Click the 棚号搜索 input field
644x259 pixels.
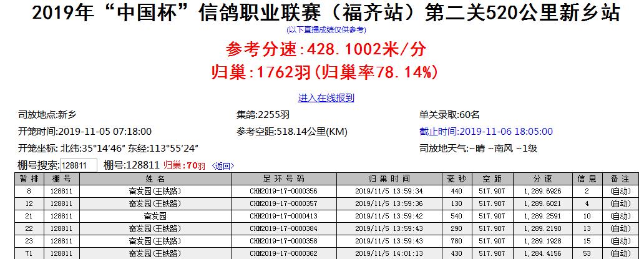pos(79,166)
